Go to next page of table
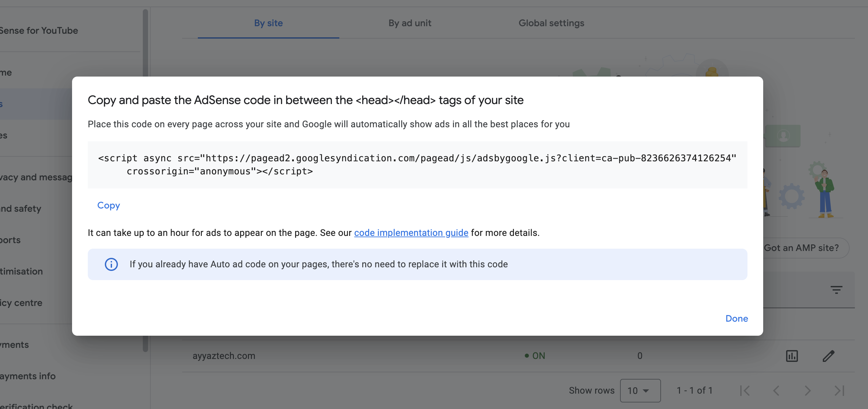868x409 pixels. [808, 390]
